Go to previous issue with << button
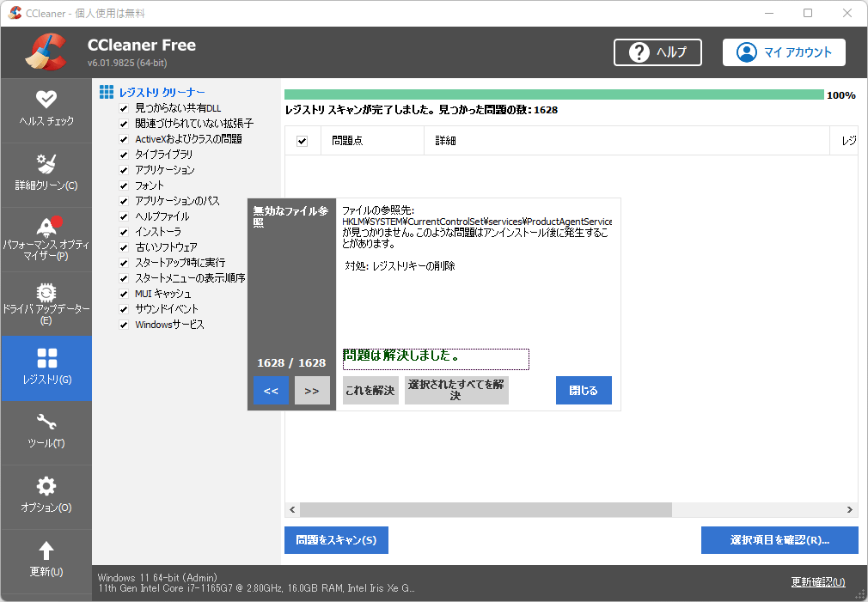Viewport: 868px width, 602px height. [271, 391]
